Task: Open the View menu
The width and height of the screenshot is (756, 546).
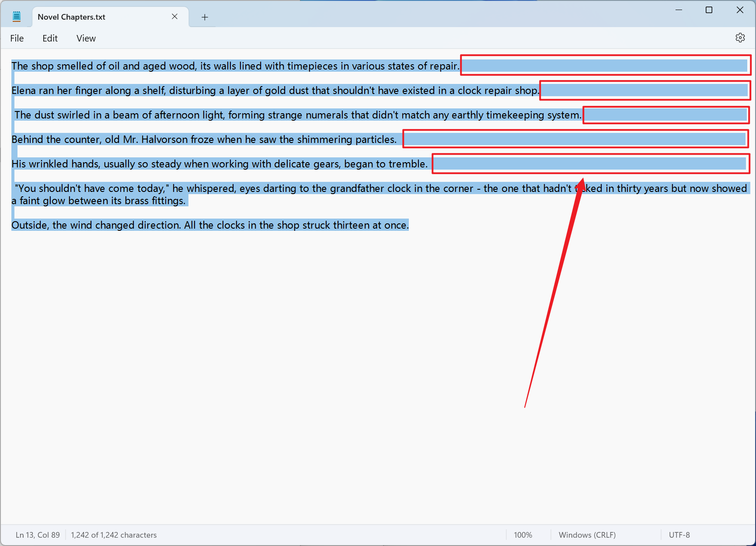Action: tap(86, 38)
